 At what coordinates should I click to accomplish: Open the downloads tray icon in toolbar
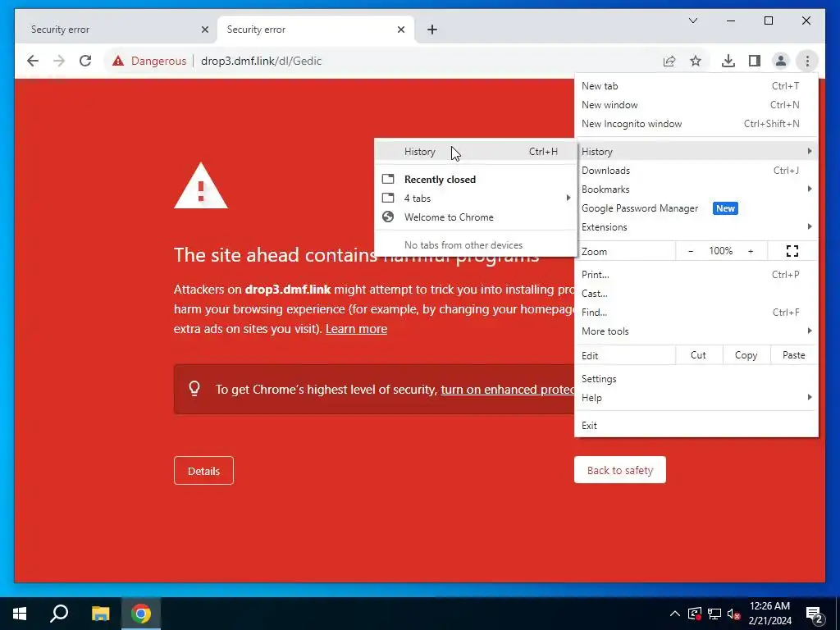[728, 61]
